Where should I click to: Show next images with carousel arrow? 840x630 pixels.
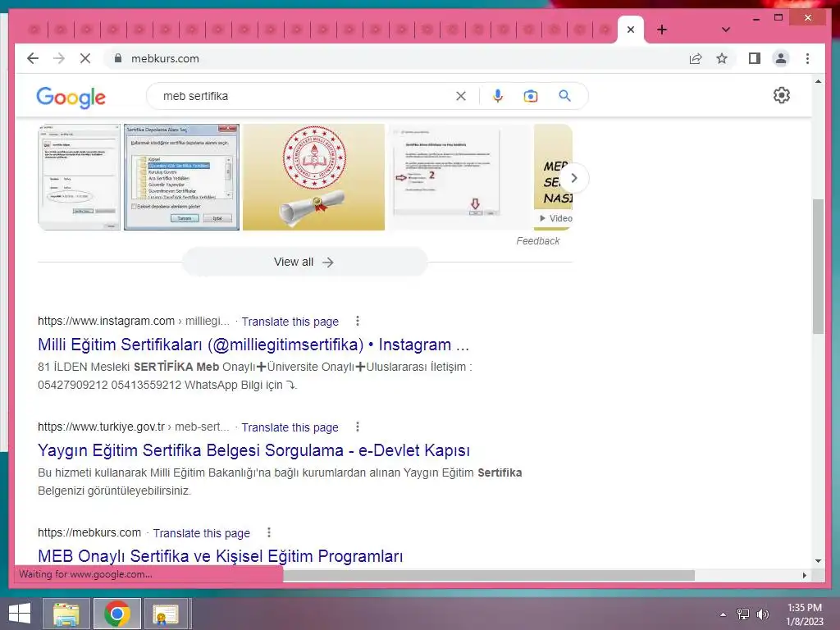point(573,178)
